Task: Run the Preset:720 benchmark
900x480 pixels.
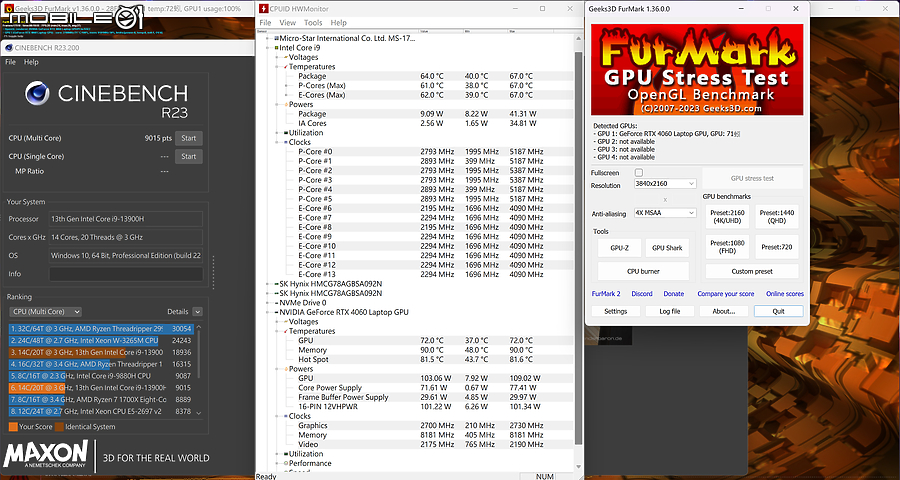Action: click(777, 247)
